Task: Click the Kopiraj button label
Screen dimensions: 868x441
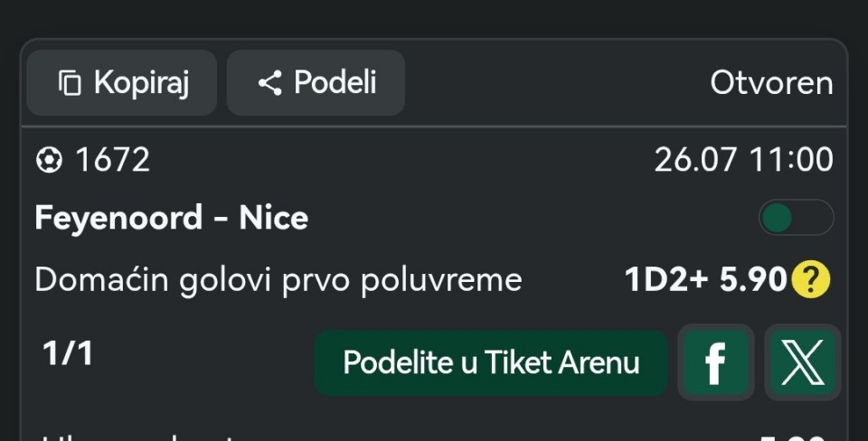Action: [x=142, y=83]
